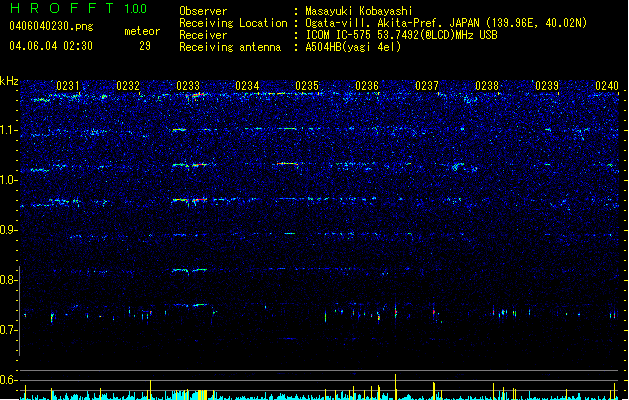
Task: Click the 0231 time marker
Action: point(67,85)
